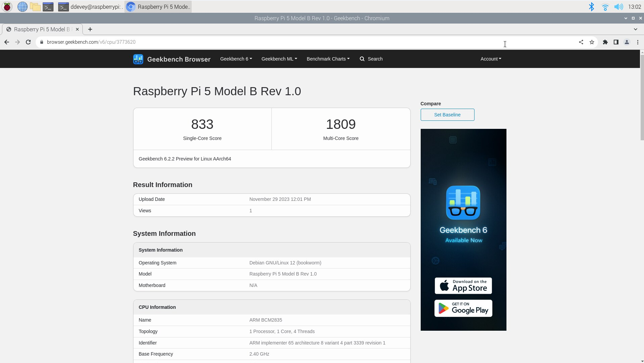View site security lock icon
This screenshot has height=363, width=644.
[x=42, y=42]
